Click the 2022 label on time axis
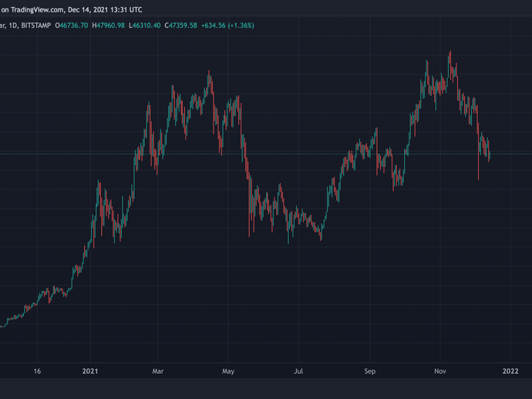 point(510,371)
